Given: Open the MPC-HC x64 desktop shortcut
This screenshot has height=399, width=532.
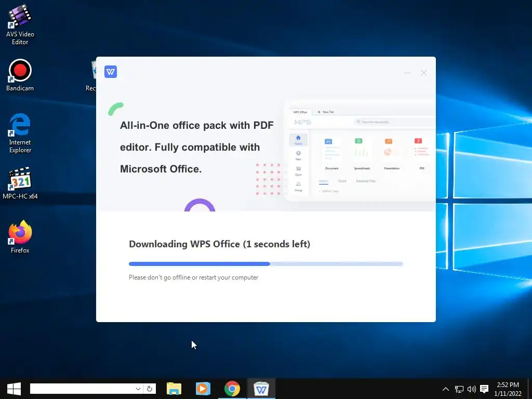Looking at the screenshot, I should click(x=20, y=183).
